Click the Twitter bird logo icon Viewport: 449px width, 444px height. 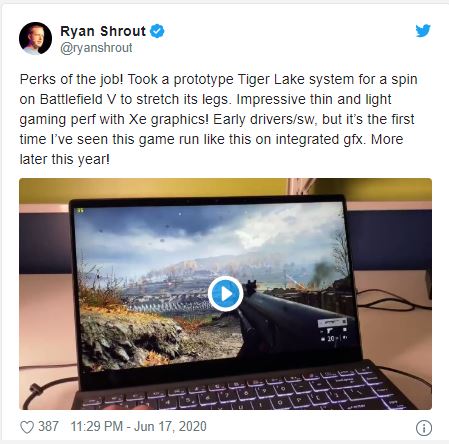coord(423,31)
